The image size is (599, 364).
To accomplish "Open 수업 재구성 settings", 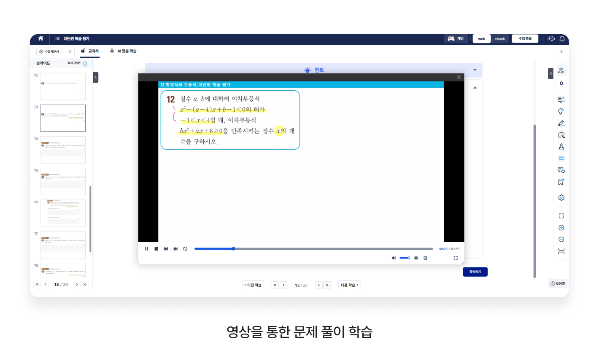I will click(49, 51).
